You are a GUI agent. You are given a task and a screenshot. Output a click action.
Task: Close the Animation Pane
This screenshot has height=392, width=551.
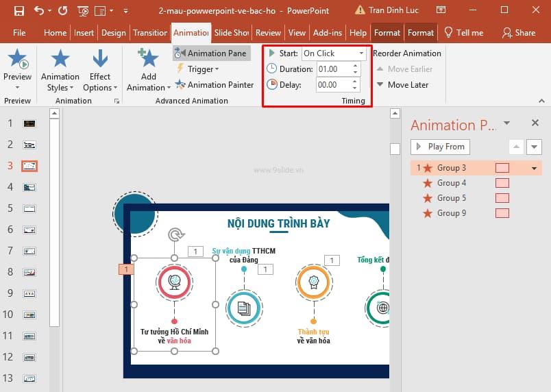coord(535,123)
